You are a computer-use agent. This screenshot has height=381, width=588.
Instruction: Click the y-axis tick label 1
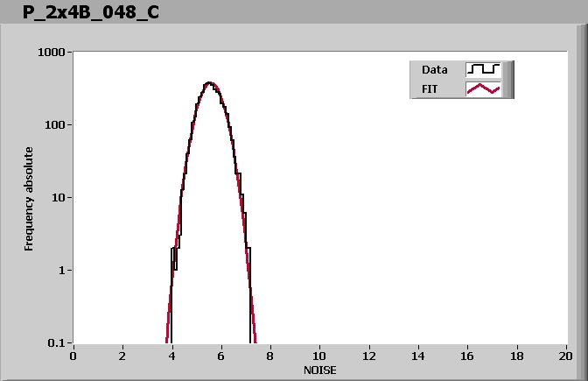[63, 271]
